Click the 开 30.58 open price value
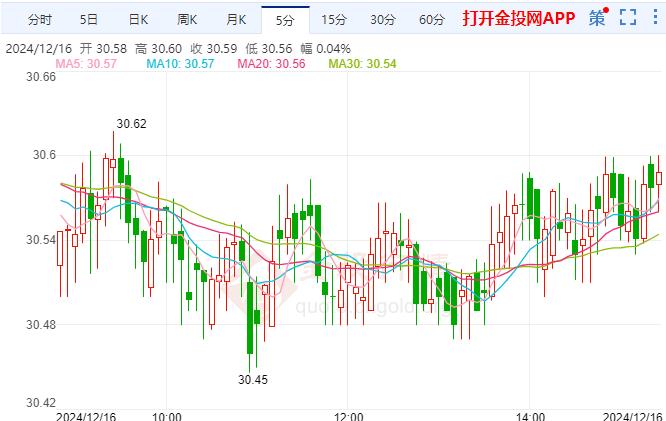Viewport: 666px width, 421px height. (x=103, y=49)
